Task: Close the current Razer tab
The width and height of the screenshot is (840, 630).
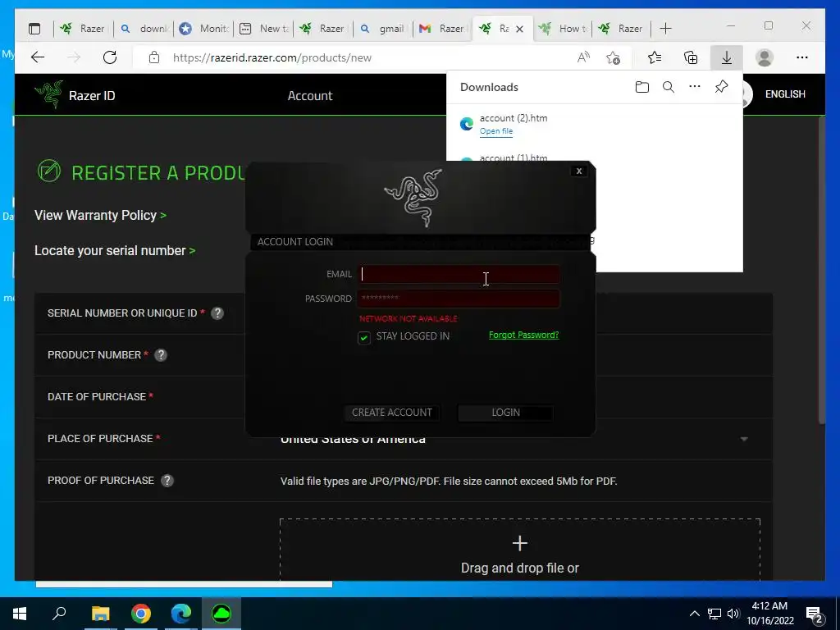Action: click(x=519, y=29)
